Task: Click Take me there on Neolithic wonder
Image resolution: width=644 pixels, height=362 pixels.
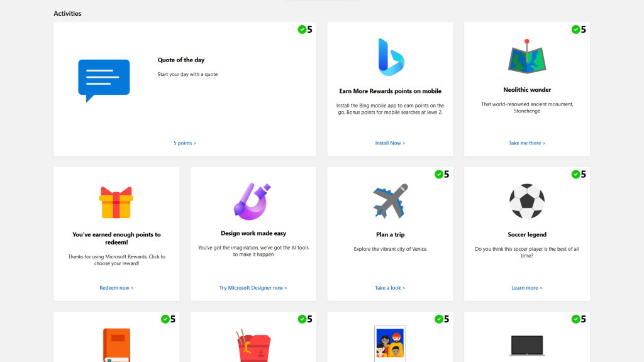Action: [x=526, y=143]
